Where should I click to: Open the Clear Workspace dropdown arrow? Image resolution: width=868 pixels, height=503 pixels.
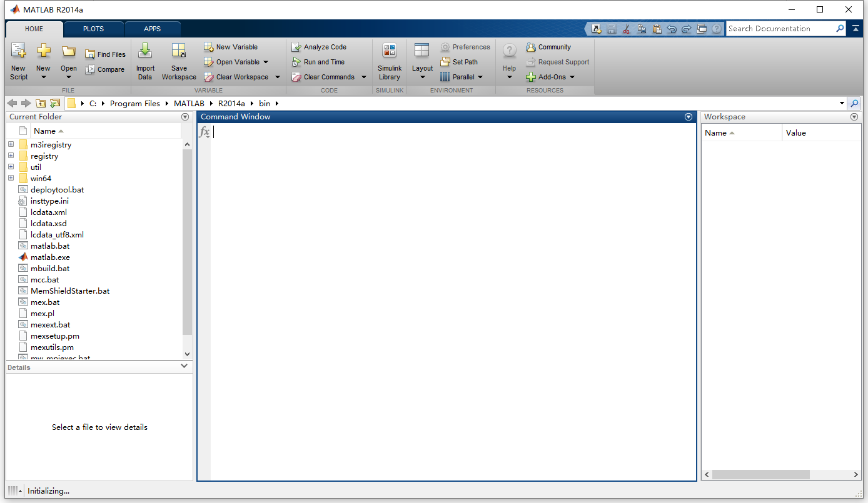[278, 77]
